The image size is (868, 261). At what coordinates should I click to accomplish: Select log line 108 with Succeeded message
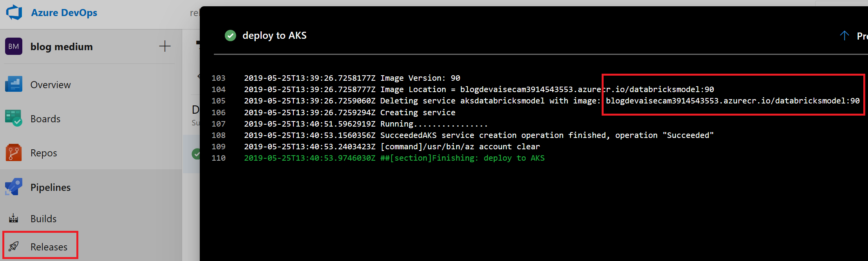tap(479, 135)
